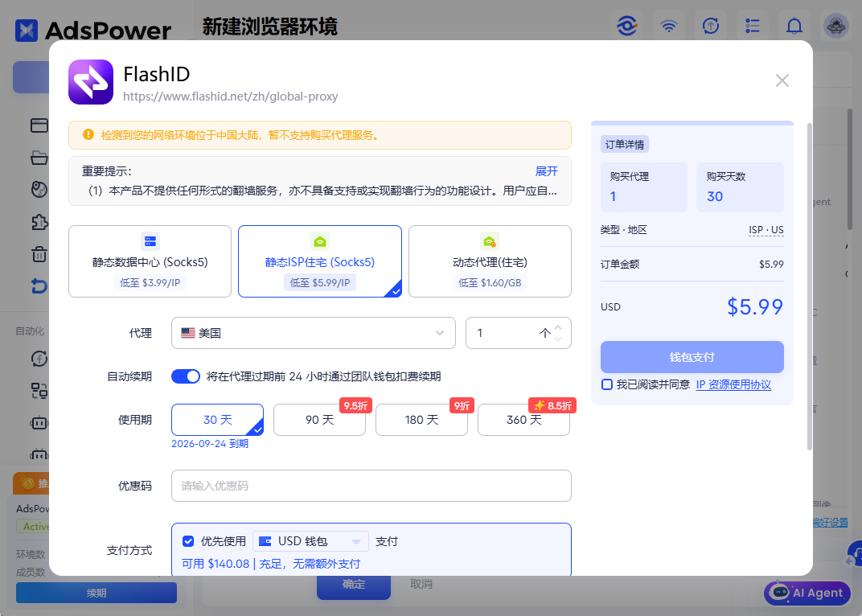
Task: Select 静态ISP住宅 (Socks5) proxy type
Action: [320, 261]
